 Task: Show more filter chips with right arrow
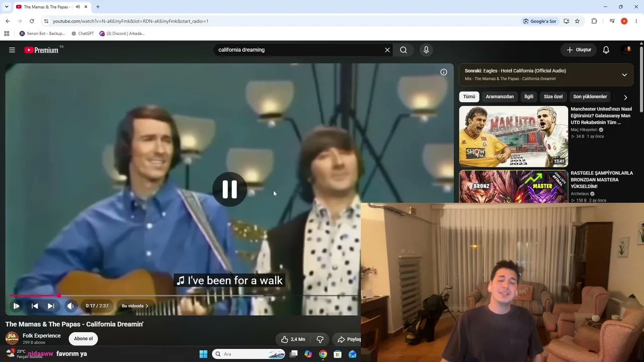625,97
